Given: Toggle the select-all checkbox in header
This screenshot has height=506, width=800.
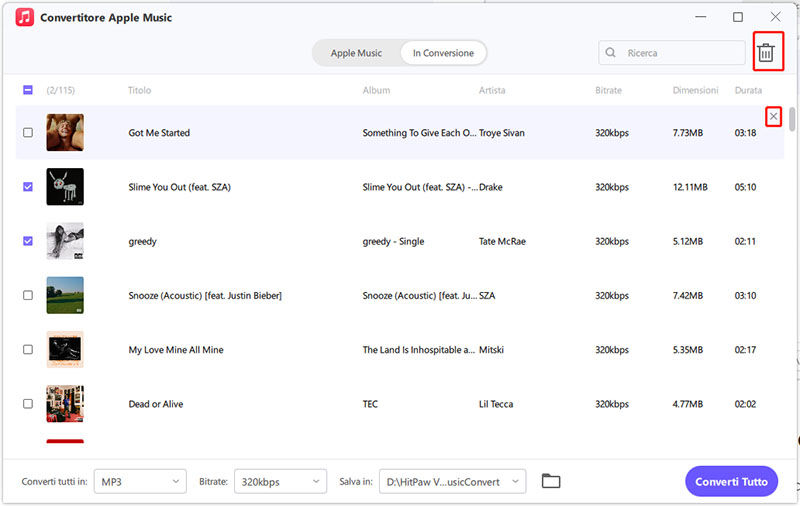Looking at the screenshot, I should tap(28, 90).
